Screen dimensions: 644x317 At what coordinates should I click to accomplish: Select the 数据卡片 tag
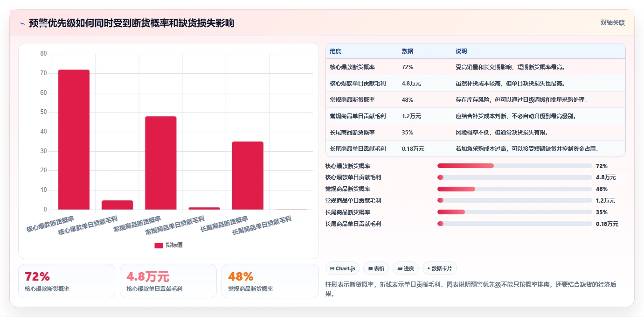click(439, 268)
